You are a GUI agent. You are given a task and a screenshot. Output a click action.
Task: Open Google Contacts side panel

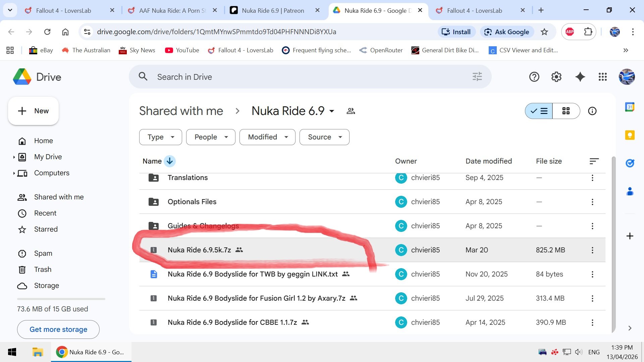(630, 191)
